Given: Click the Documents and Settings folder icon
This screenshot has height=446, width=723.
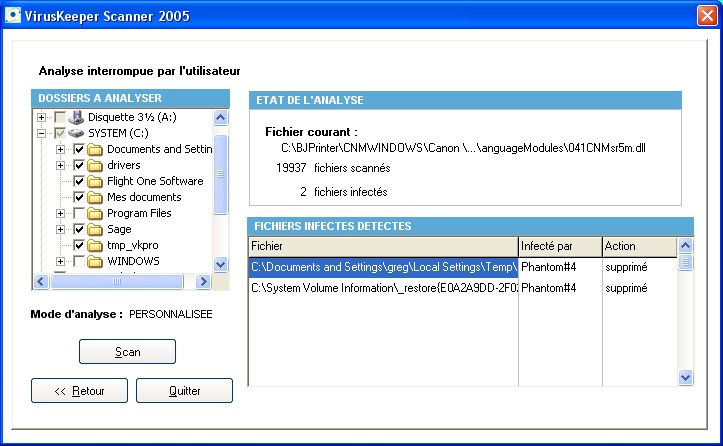Looking at the screenshot, I should click(x=95, y=149).
